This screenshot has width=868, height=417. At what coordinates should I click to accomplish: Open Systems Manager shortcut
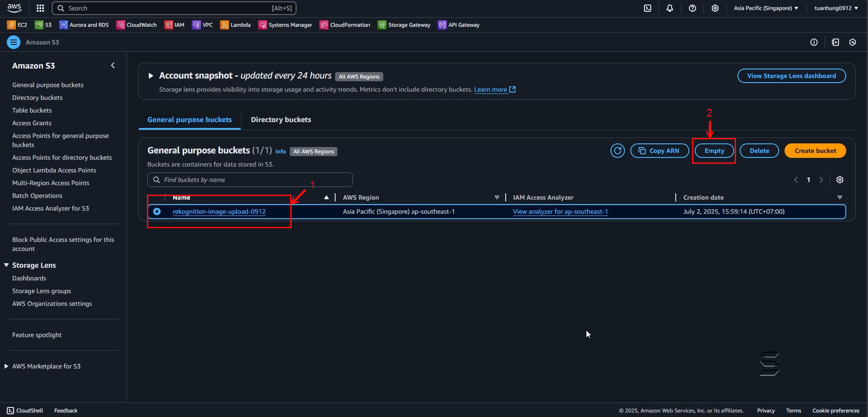click(285, 25)
